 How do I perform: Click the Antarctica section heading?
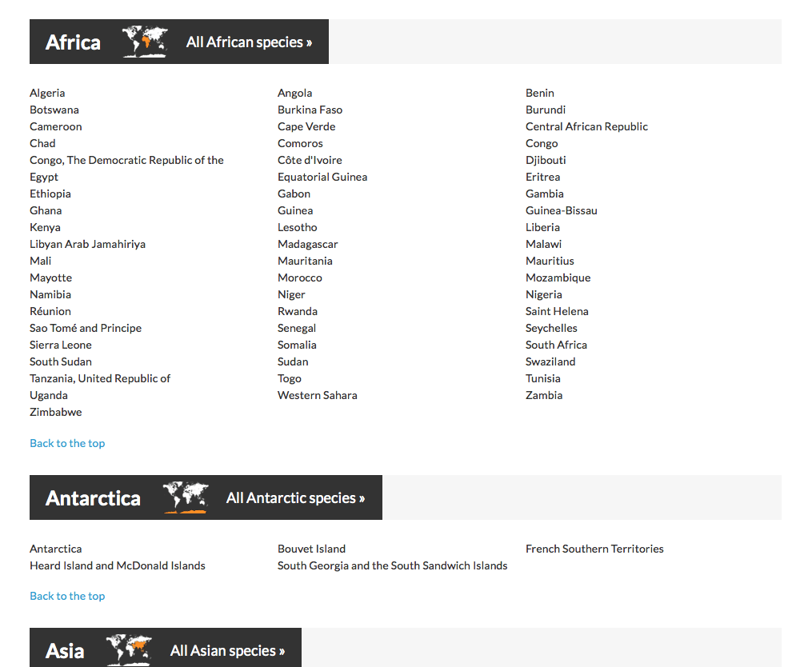click(93, 498)
